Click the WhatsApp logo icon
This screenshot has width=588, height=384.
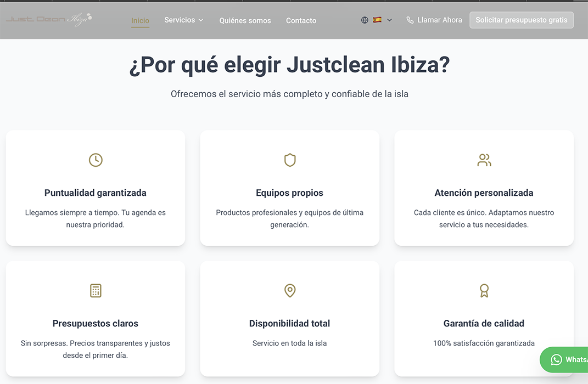(x=556, y=360)
